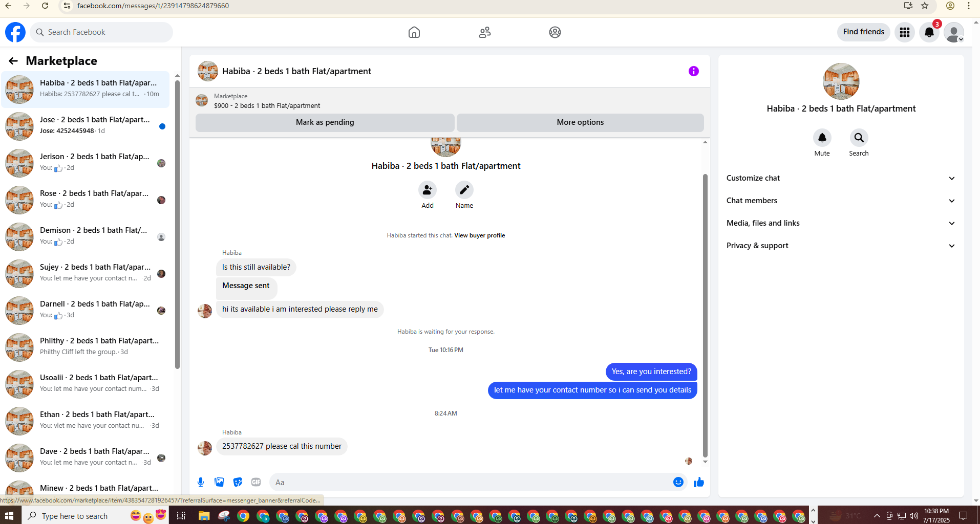Click the chat messages scrollbar
The width and height of the screenshot is (980, 524).
click(705, 315)
